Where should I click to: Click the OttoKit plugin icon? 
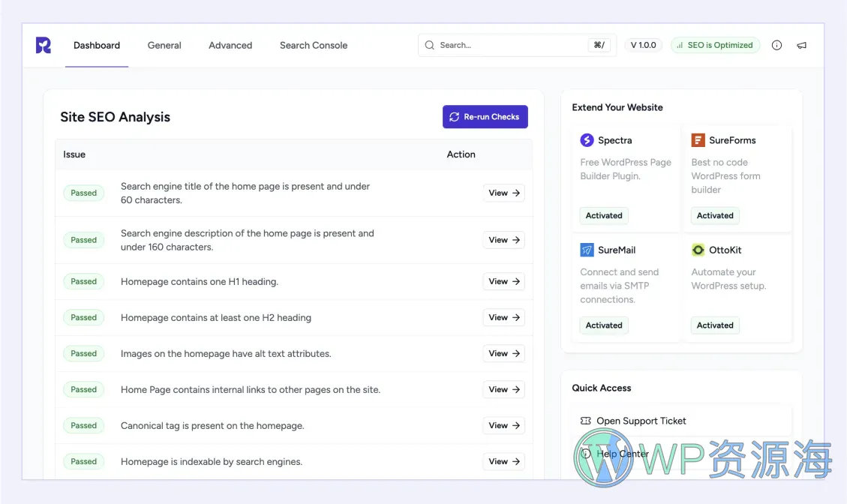(698, 249)
